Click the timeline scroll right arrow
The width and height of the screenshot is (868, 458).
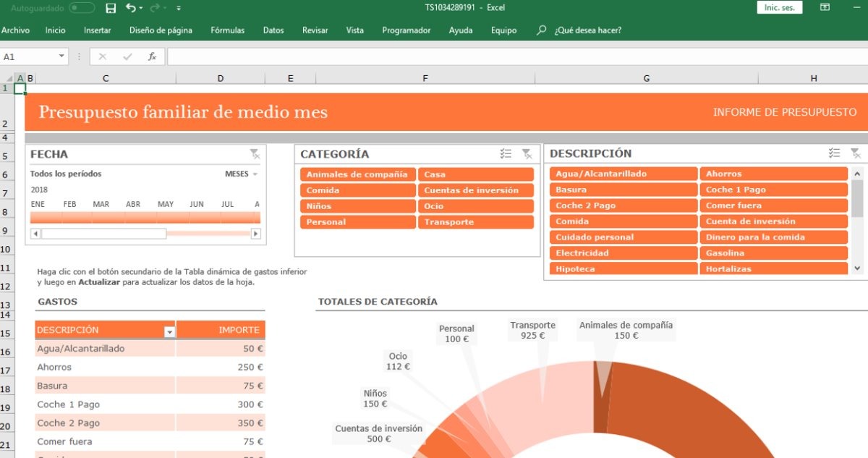tap(255, 234)
